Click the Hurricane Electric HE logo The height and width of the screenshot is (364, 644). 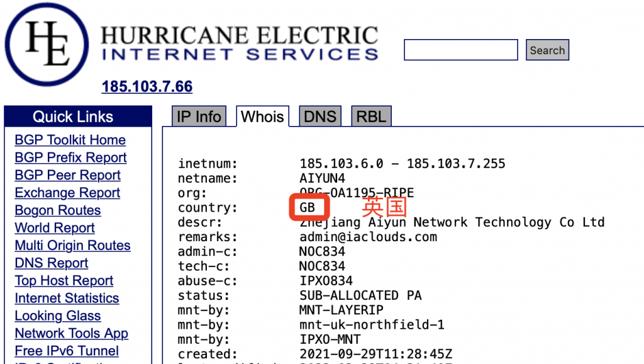click(47, 45)
